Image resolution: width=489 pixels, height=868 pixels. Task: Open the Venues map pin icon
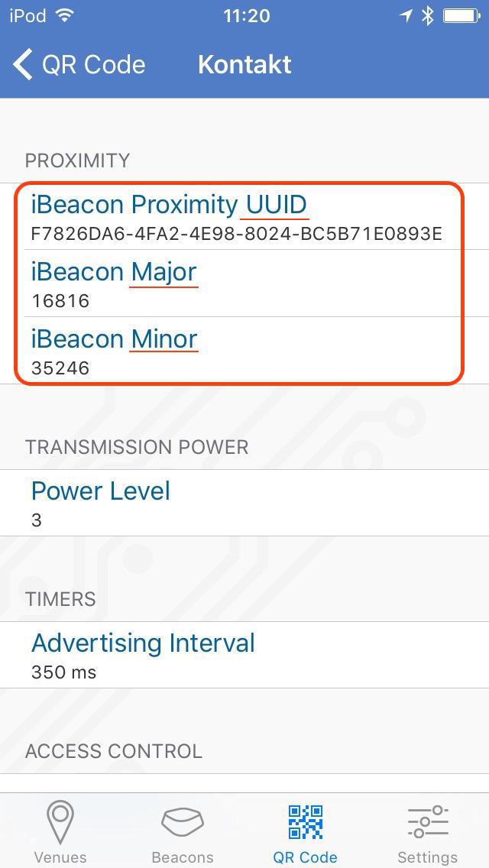pyautogui.click(x=60, y=821)
